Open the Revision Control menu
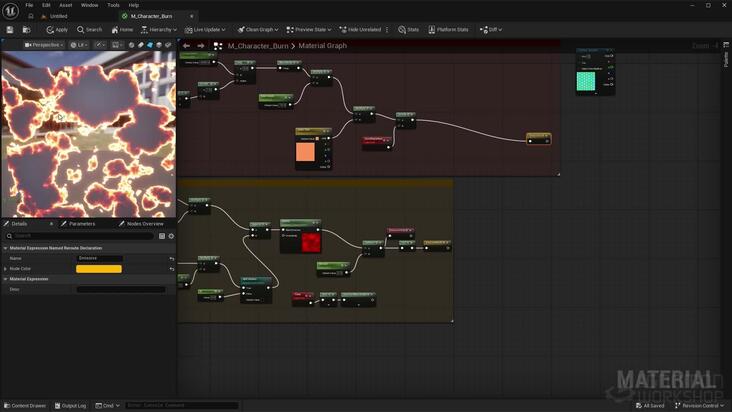The image size is (732, 412). (699, 405)
